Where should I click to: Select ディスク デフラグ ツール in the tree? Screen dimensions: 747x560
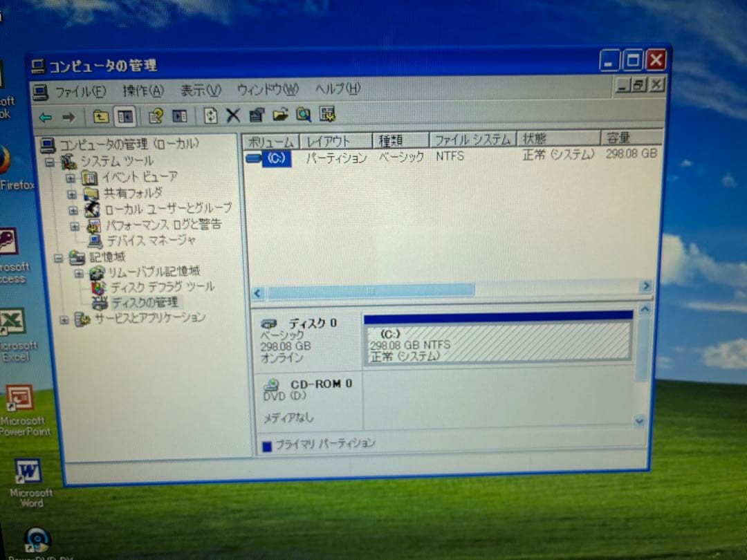(x=161, y=288)
